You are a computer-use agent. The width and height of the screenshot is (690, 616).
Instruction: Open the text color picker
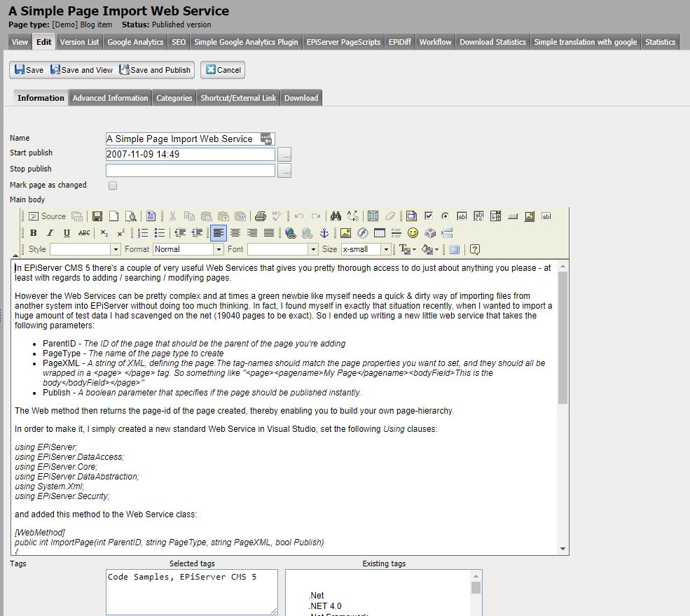point(405,247)
